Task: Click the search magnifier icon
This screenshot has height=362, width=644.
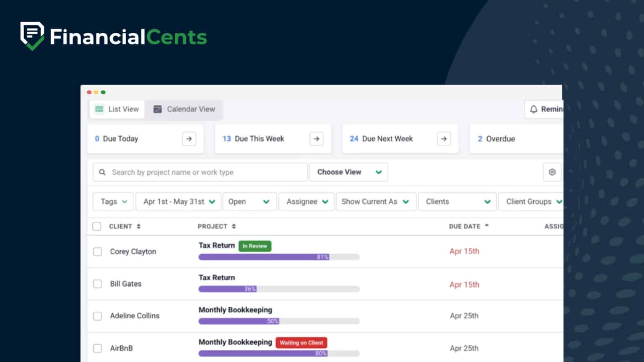Action: (x=102, y=172)
